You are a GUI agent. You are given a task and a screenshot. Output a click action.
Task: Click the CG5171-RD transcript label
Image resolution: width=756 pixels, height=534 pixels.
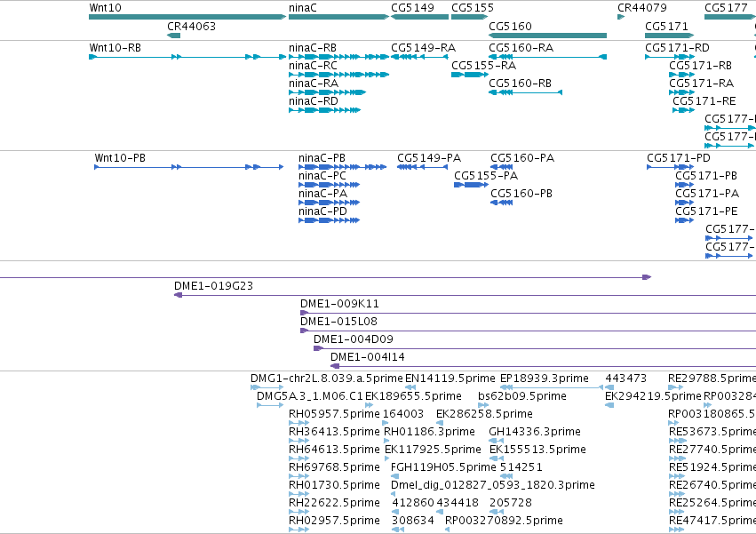tap(678, 48)
